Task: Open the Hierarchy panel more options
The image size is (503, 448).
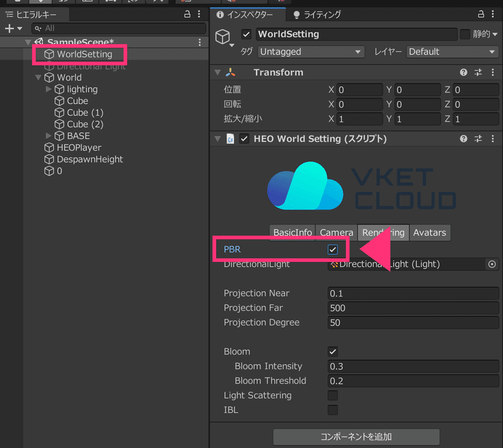Action: point(199,14)
